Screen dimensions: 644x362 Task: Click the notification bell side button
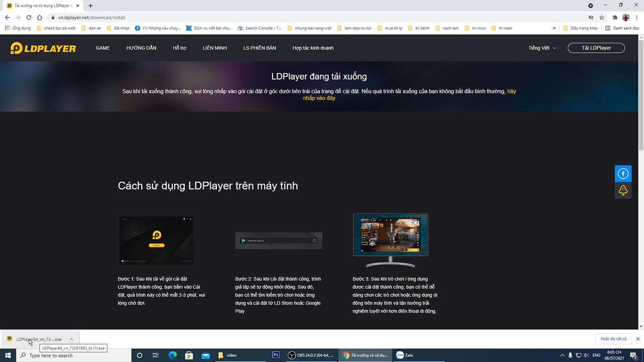623,190
